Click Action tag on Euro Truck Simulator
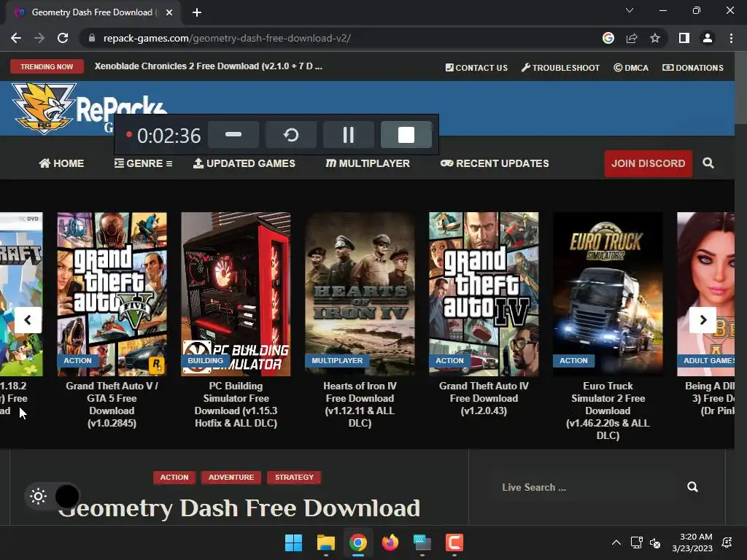This screenshot has width=747, height=560. [x=573, y=360]
